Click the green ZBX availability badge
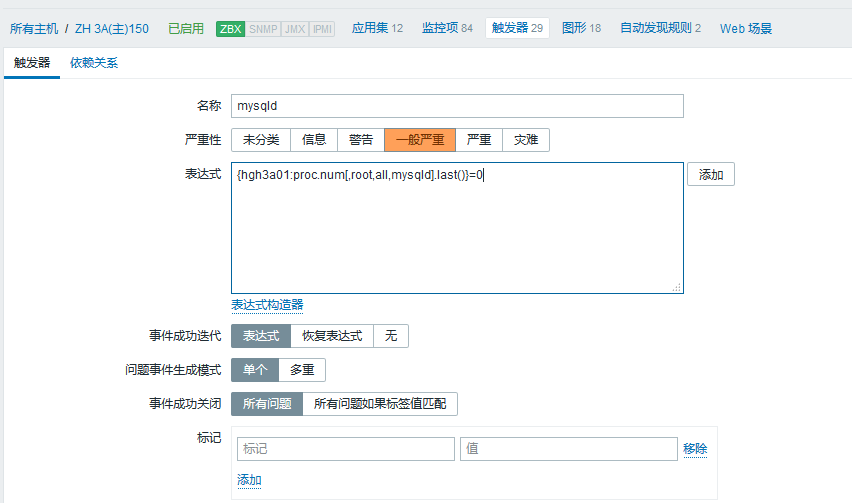 (x=230, y=28)
